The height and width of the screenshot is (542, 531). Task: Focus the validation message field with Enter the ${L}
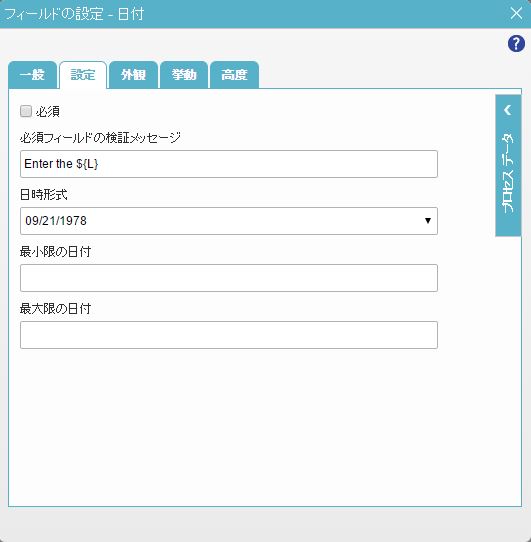(x=229, y=164)
